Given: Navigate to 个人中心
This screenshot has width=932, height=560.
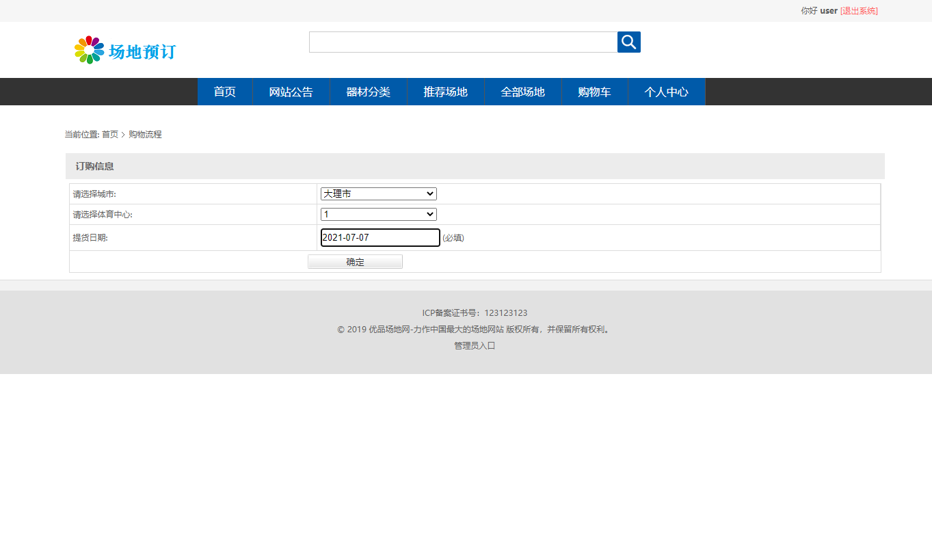Looking at the screenshot, I should [x=665, y=91].
